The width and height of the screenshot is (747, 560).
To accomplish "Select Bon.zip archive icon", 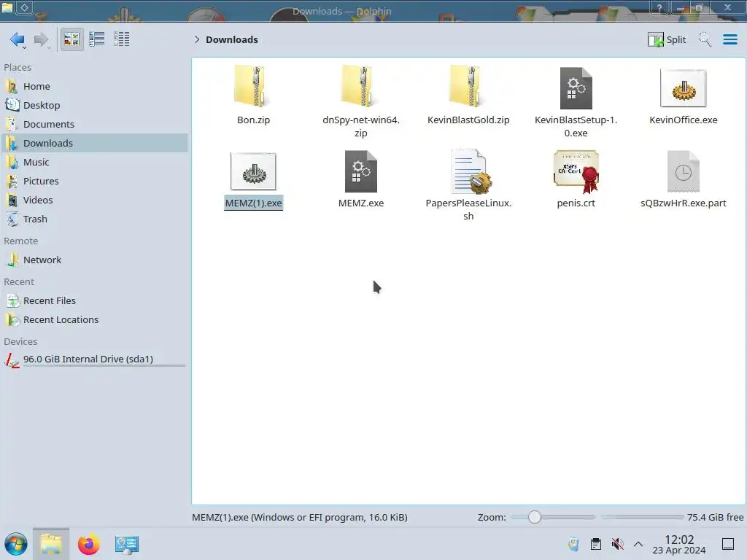I will (253, 87).
